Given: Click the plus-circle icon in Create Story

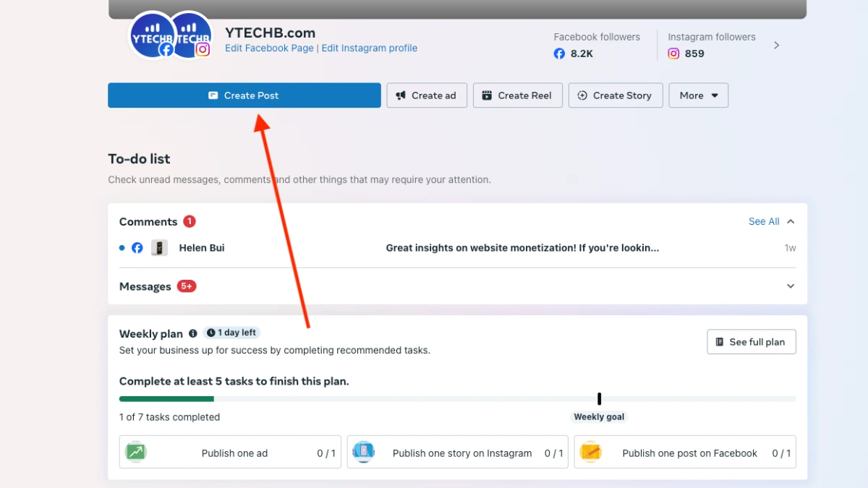Looking at the screenshot, I should click(x=582, y=95).
